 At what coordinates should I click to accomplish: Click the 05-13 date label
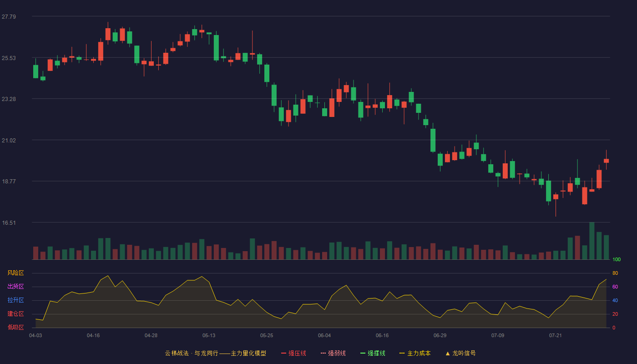209,335
